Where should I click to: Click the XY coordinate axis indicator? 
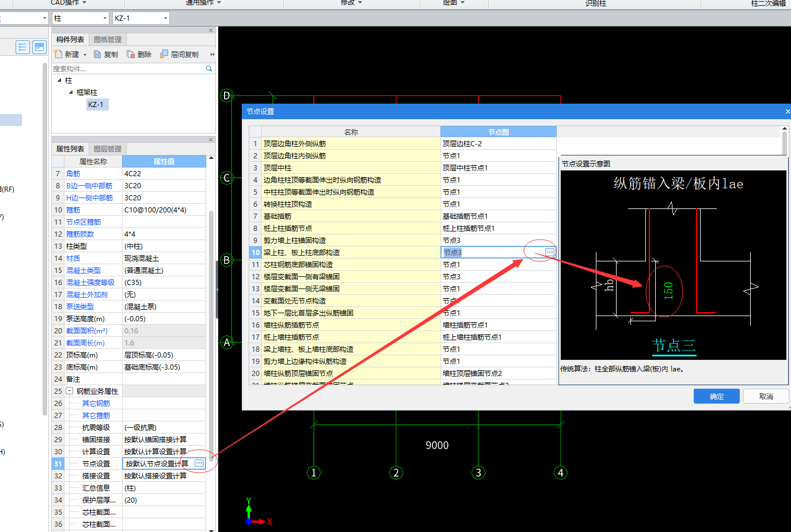click(x=258, y=512)
